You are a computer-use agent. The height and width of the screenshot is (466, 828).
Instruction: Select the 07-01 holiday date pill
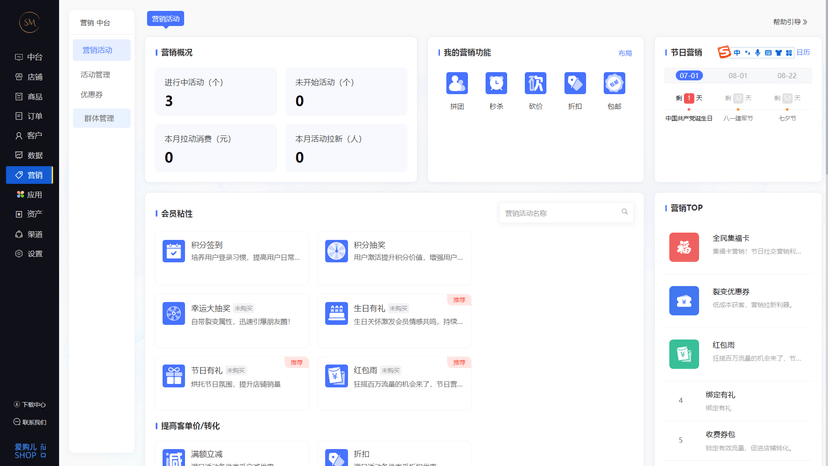689,75
